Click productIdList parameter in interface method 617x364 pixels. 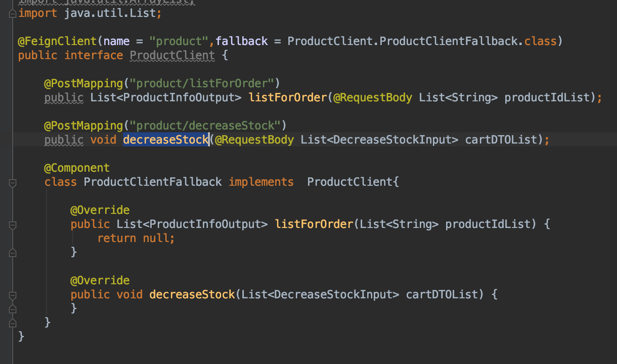coord(547,98)
